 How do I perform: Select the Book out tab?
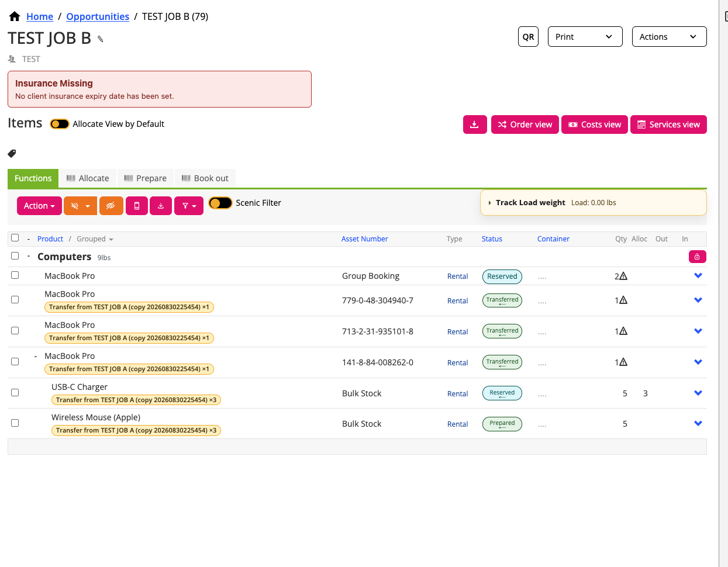pos(205,178)
